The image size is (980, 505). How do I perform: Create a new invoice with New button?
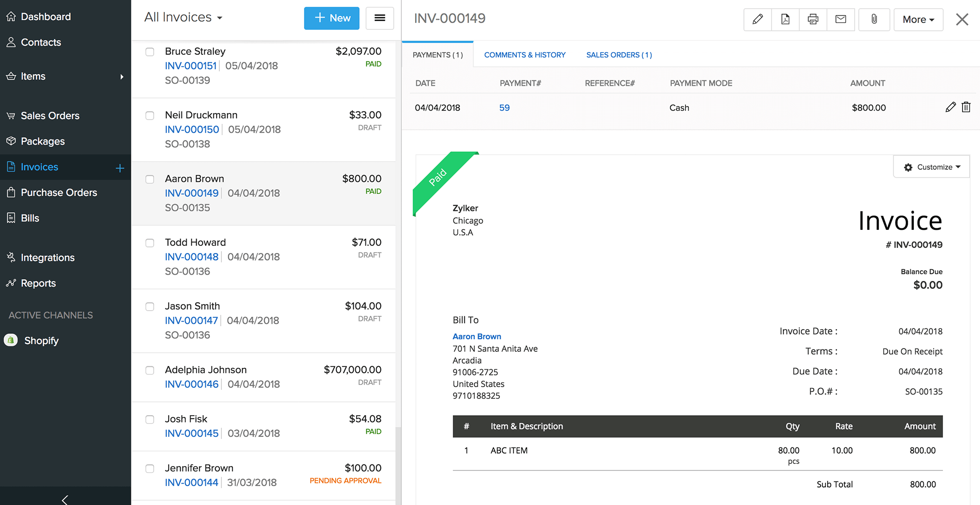click(x=331, y=18)
